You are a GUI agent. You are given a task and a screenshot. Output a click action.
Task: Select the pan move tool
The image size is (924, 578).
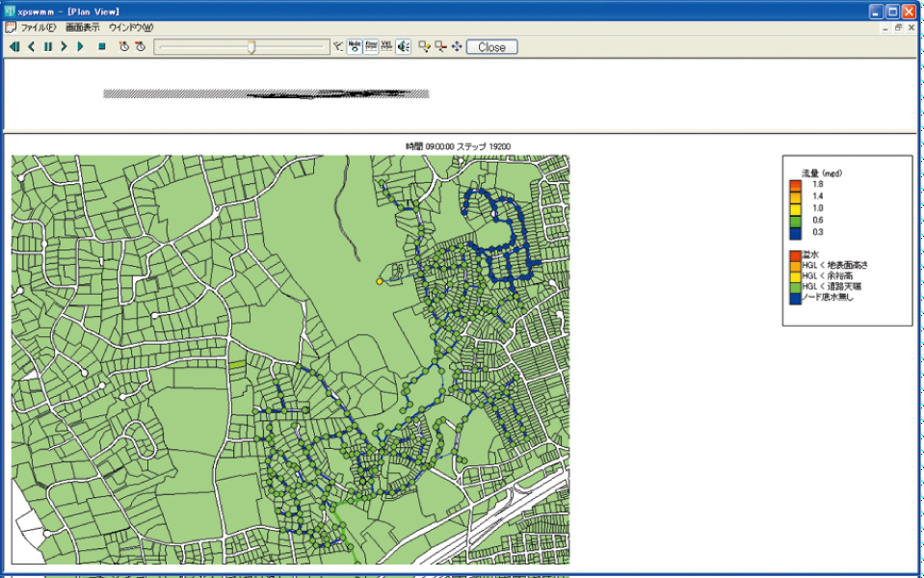[x=457, y=46]
